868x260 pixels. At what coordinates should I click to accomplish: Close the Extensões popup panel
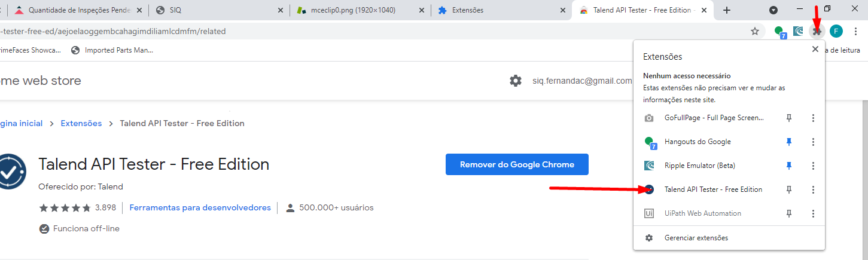(x=815, y=50)
